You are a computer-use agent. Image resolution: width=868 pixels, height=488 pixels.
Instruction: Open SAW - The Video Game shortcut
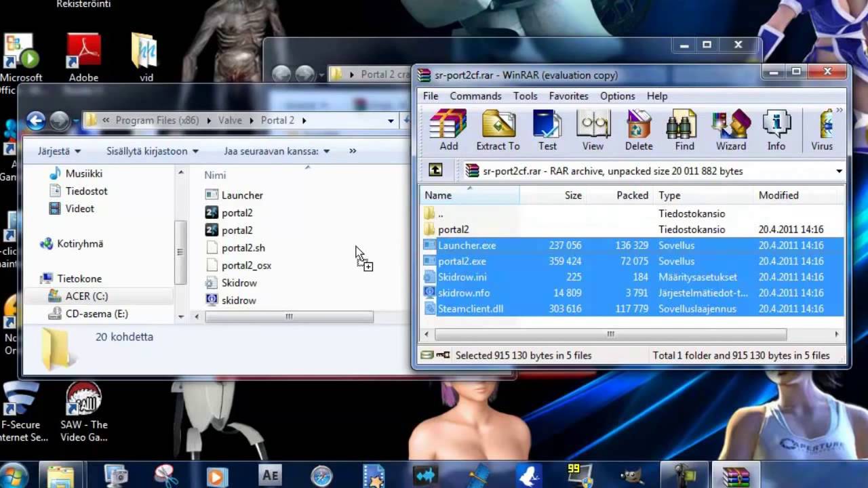84,411
